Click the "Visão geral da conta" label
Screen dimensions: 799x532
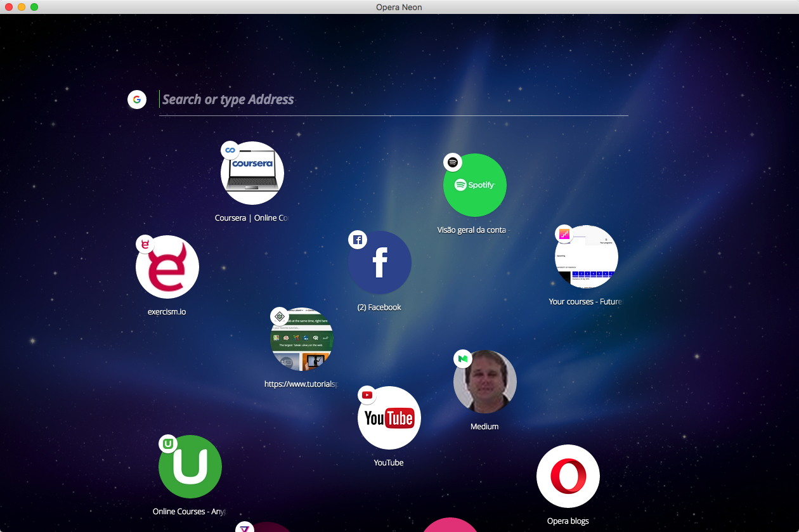tap(472, 230)
